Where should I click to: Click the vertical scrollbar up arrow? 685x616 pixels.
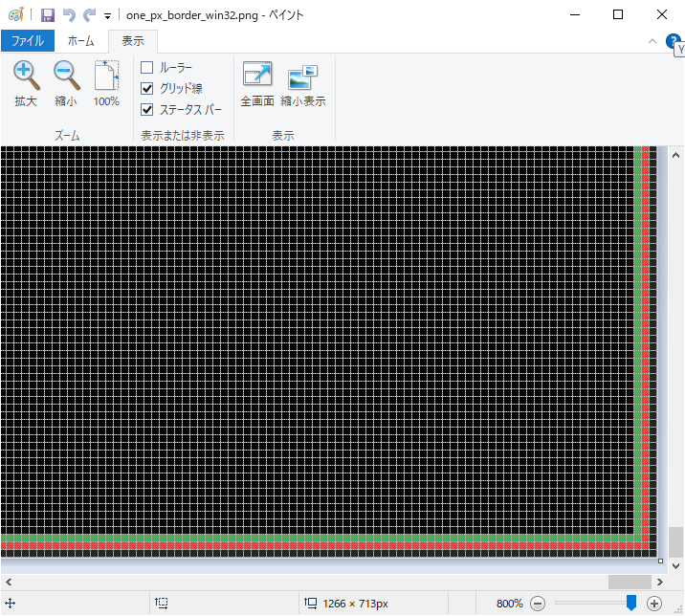coord(675,155)
